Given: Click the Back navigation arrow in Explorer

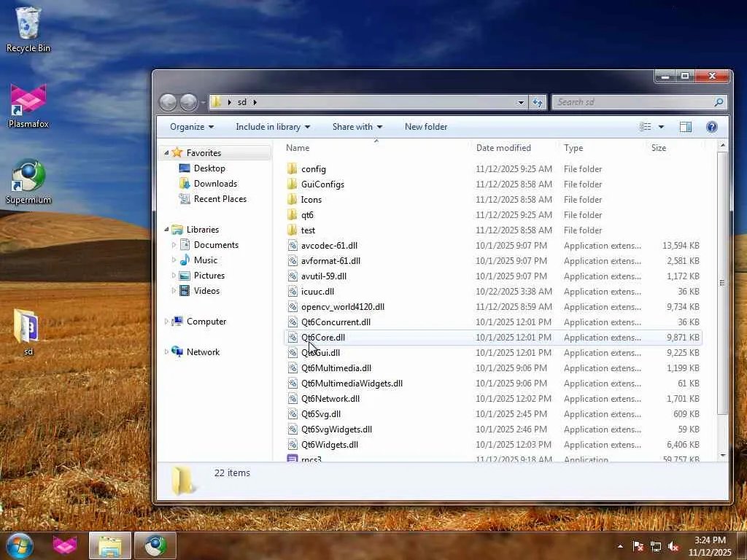Looking at the screenshot, I should [x=168, y=102].
